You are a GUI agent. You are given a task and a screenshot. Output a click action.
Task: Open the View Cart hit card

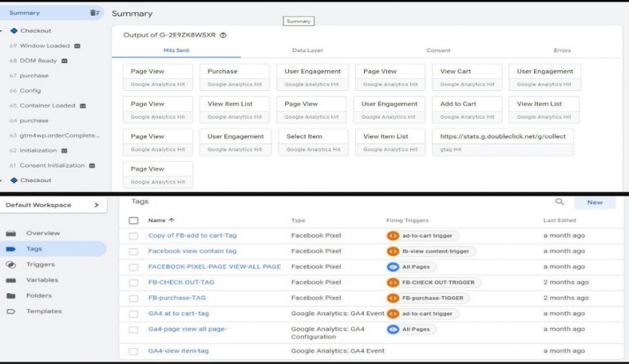pyautogui.click(x=467, y=77)
